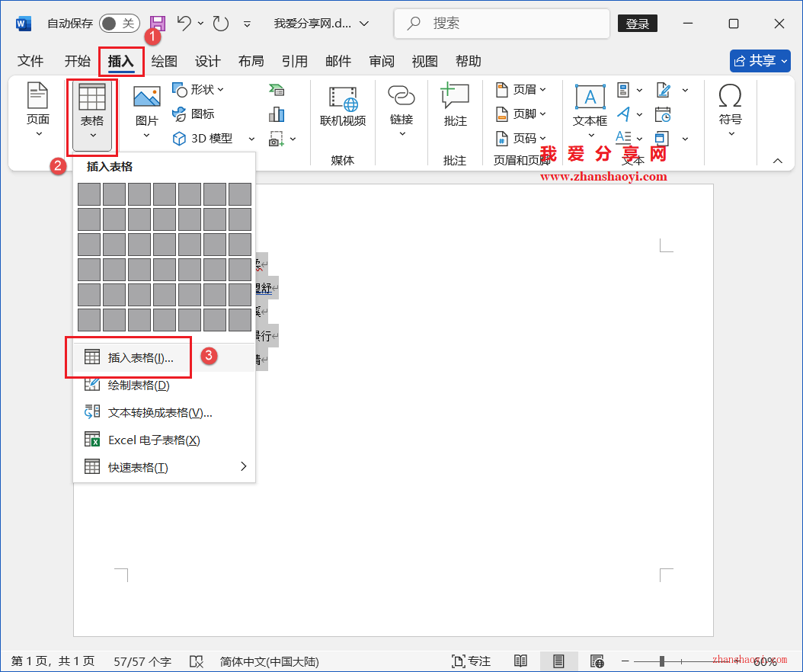Open 快速表格(T) submenu
Screen dimensions: 803x672
pyautogui.click(x=164, y=467)
